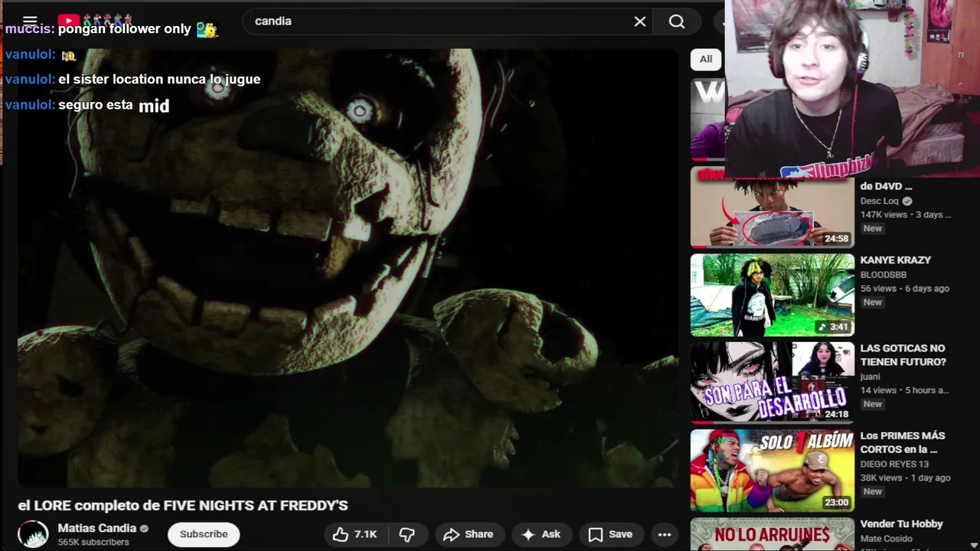
Task: Select the All filter chip
Action: click(706, 59)
